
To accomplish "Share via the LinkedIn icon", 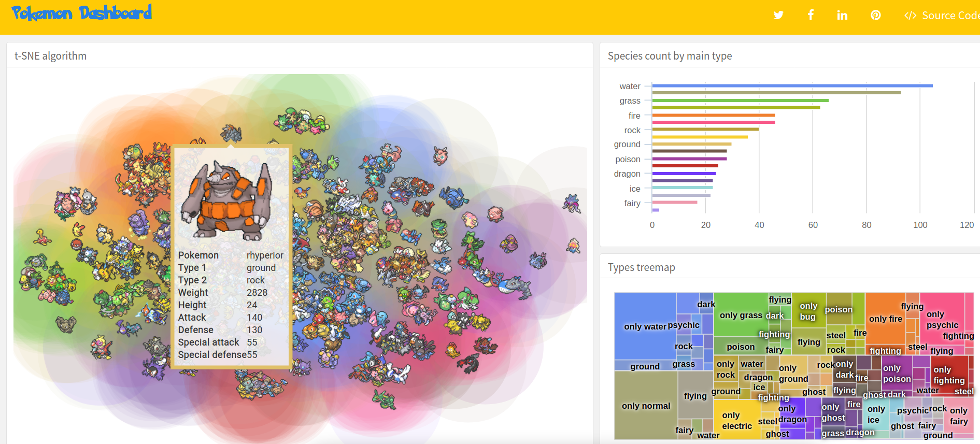I will point(842,15).
